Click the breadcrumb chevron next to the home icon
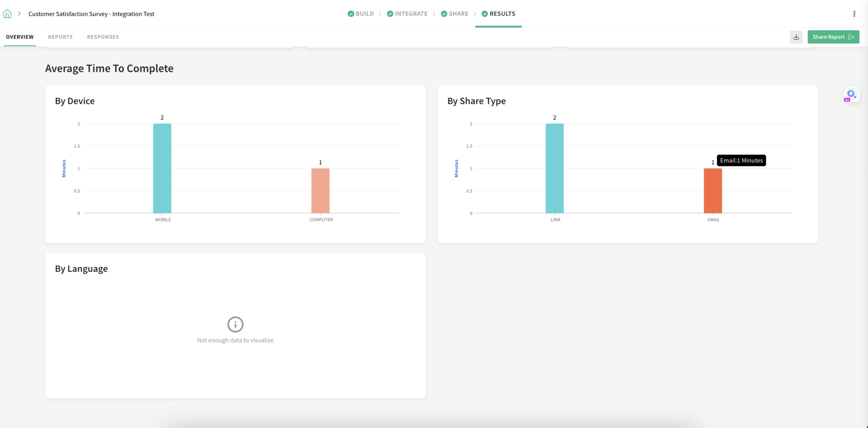The image size is (868, 428). point(19,13)
